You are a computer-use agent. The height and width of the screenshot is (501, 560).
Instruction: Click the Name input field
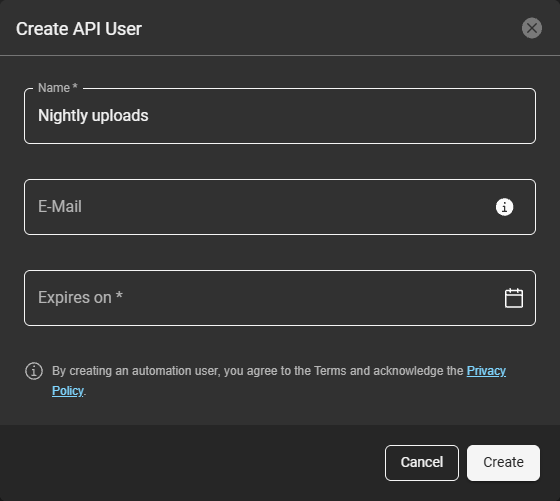[280, 116]
